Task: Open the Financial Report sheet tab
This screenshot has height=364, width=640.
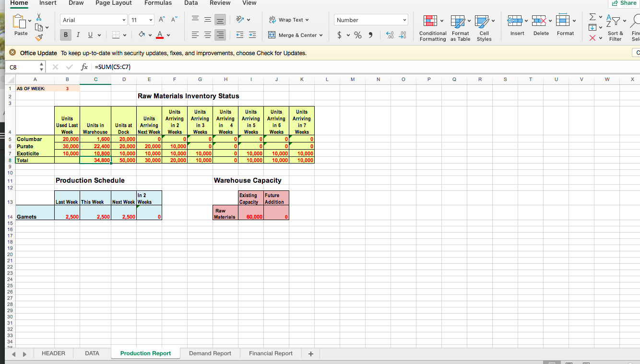Action: click(271, 353)
